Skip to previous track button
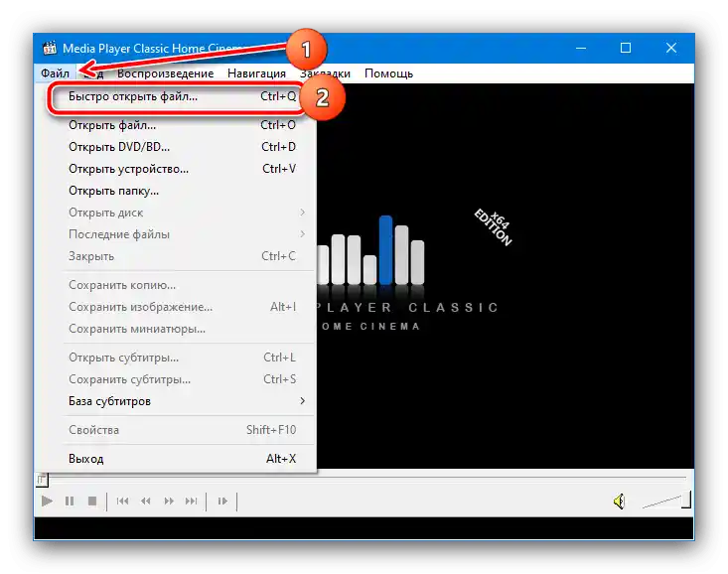728x574 pixels. click(x=122, y=502)
